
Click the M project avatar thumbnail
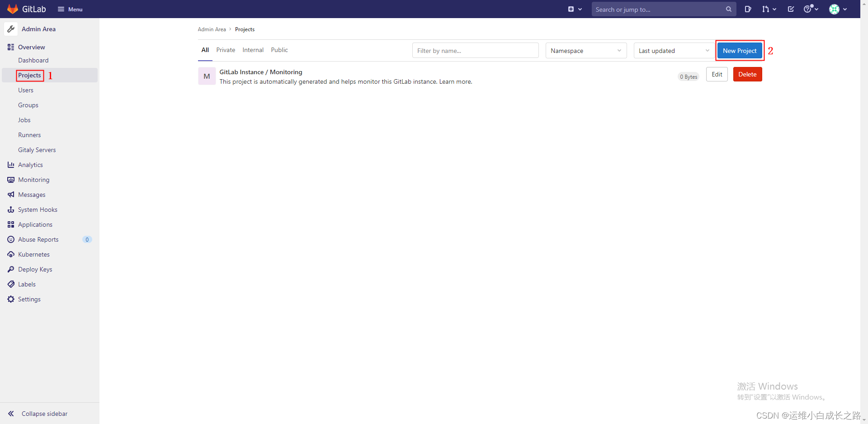click(x=207, y=76)
